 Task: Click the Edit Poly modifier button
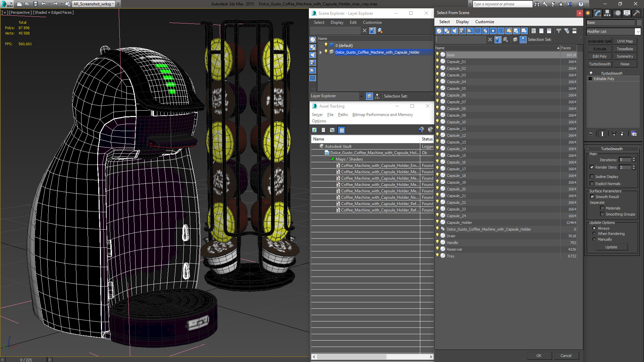(600, 56)
